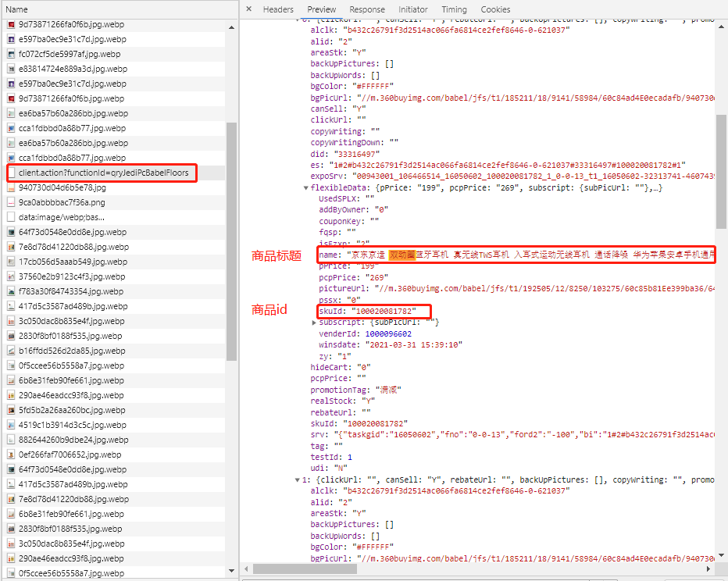The height and width of the screenshot is (581, 728).
Task: Click preview horizontal scroll-left arrow
Action: click(246, 569)
